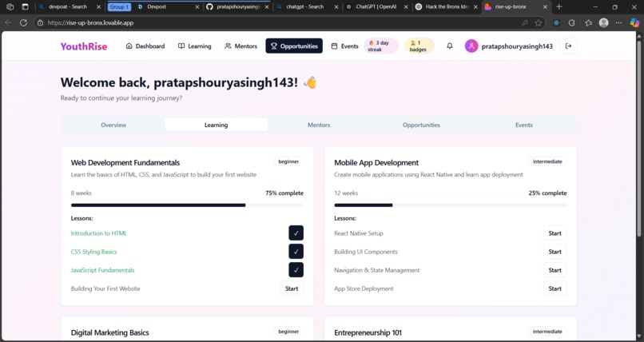The image size is (644, 342).
Task: Open browser extensions puzzle icon
Action: 572,23
